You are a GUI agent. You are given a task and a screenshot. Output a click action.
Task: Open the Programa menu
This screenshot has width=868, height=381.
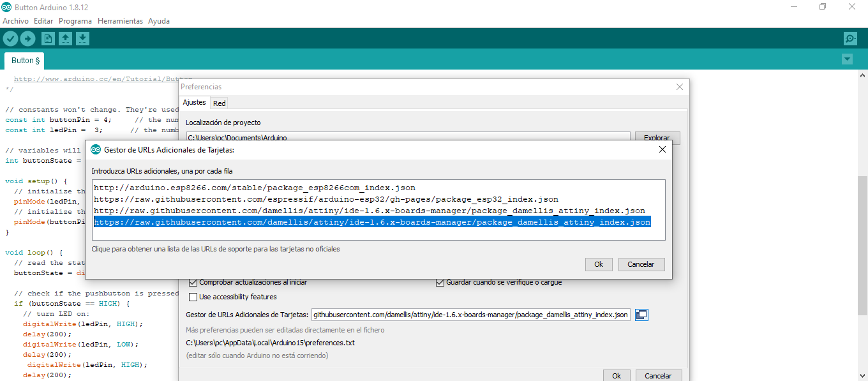pyautogui.click(x=75, y=21)
